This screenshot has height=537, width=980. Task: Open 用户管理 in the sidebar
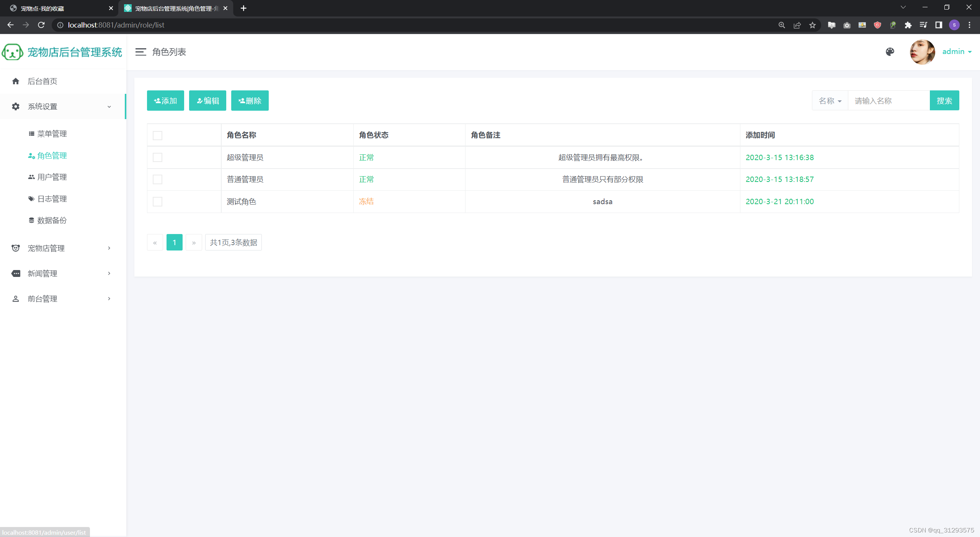coord(52,177)
